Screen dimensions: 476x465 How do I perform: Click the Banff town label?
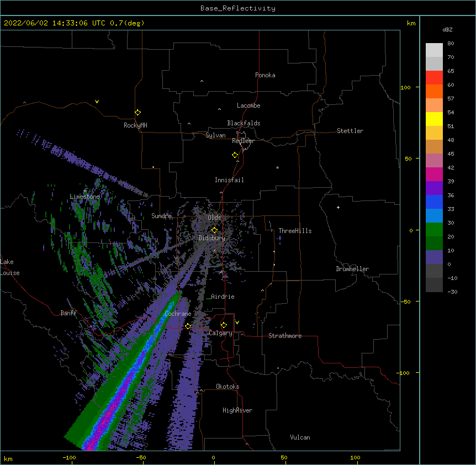(x=68, y=313)
